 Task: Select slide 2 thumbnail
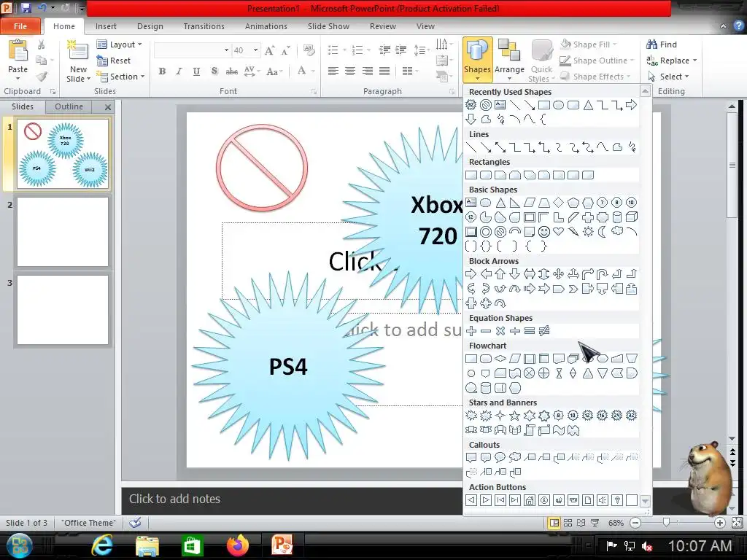click(x=63, y=232)
